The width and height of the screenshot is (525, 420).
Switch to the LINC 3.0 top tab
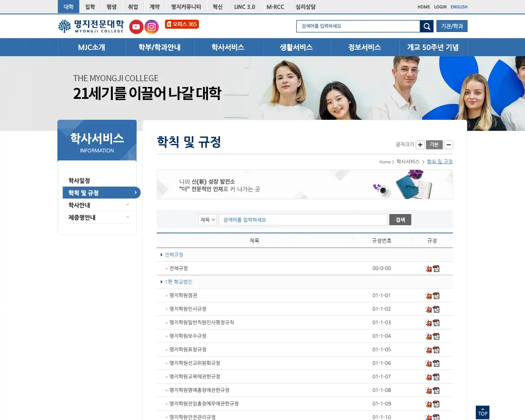[244, 7]
